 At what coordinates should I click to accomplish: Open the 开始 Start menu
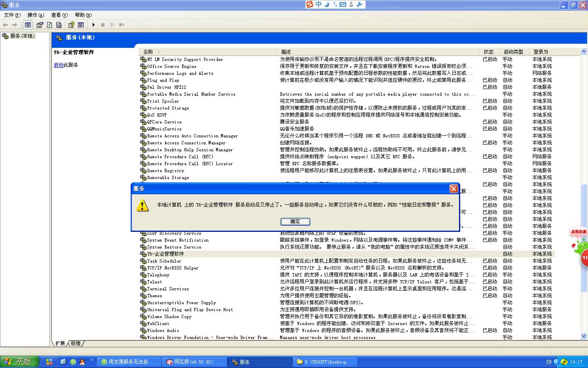click(x=20, y=362)
